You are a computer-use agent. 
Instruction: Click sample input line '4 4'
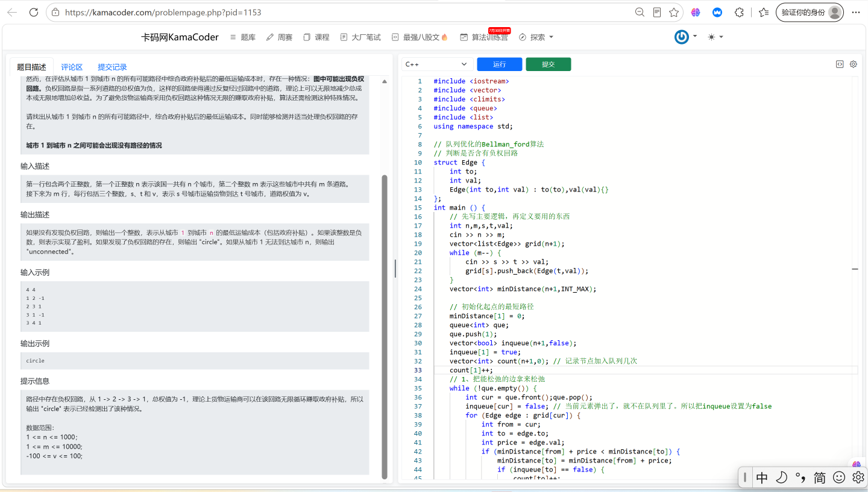[31, 290]
